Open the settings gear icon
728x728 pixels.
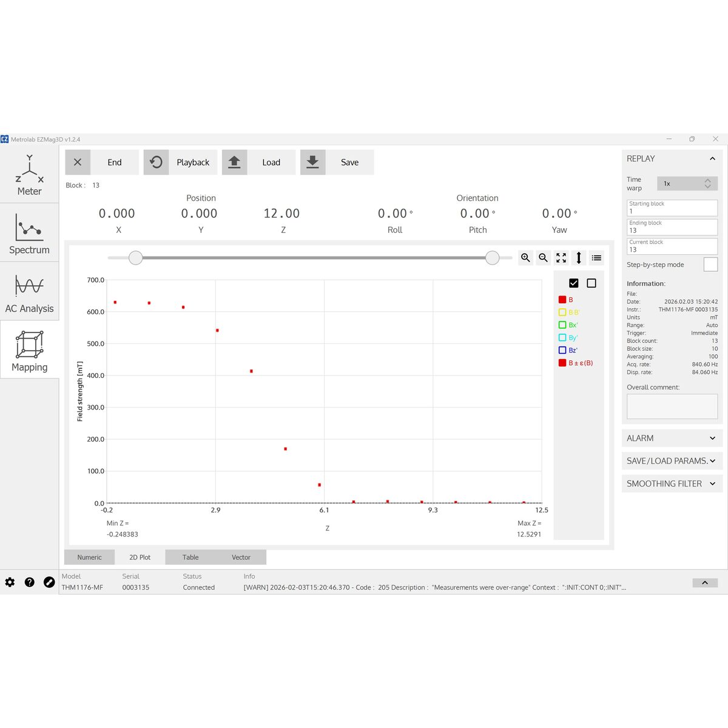(x=10, y=582)
